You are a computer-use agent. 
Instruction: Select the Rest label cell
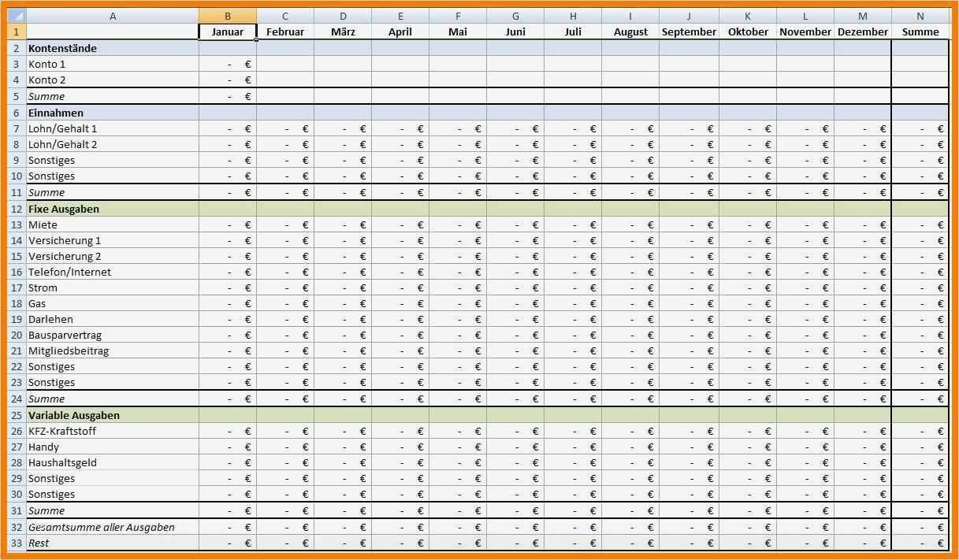[x=113, y=542]
